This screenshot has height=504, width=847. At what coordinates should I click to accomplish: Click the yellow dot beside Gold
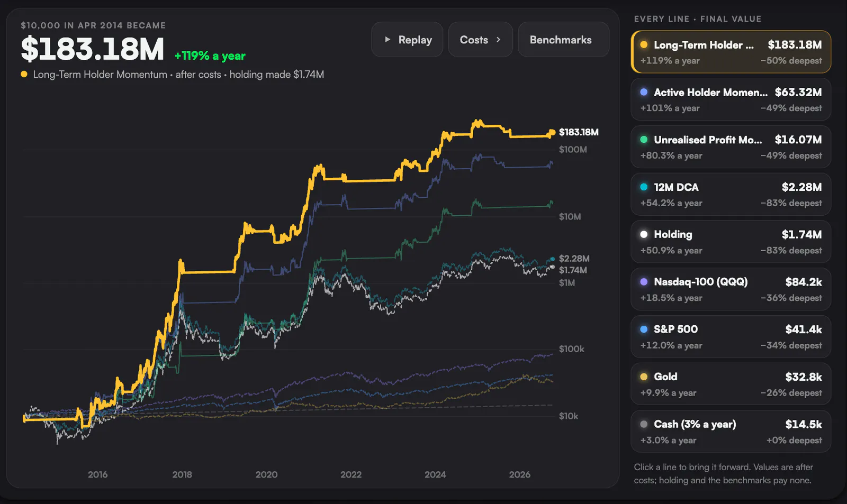pos(644,377)
